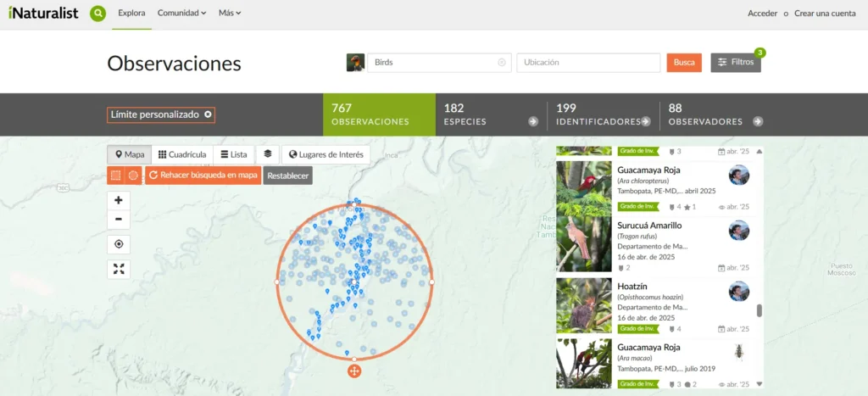Zoom out on the map
This screenshot has height=396, width=868.
pyautogui.click(x=118, y=220)
